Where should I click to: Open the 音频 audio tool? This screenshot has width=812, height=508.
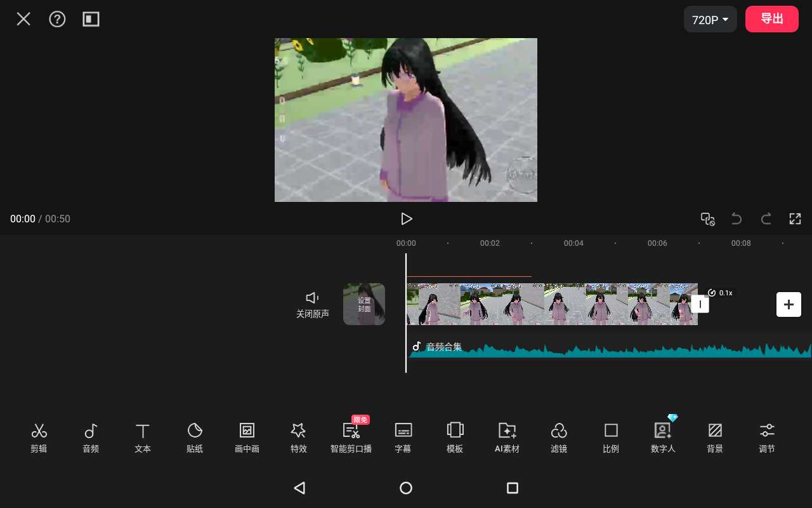point(91,438)
